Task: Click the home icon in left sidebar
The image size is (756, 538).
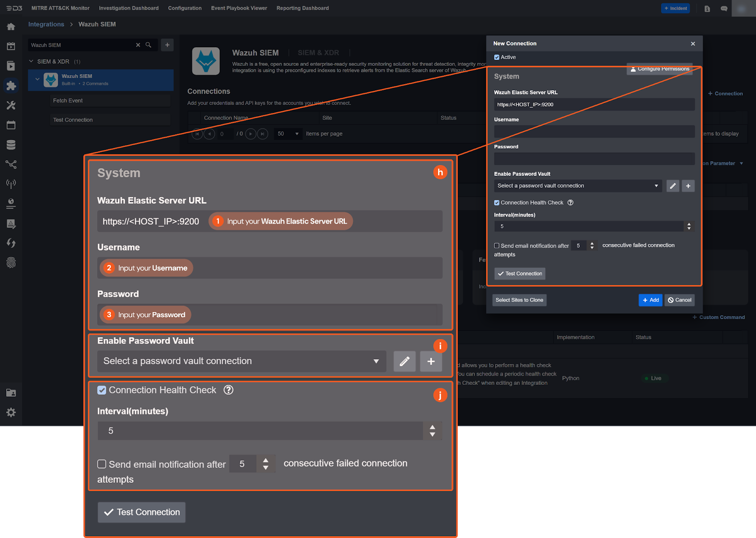Action: (11, 27)
